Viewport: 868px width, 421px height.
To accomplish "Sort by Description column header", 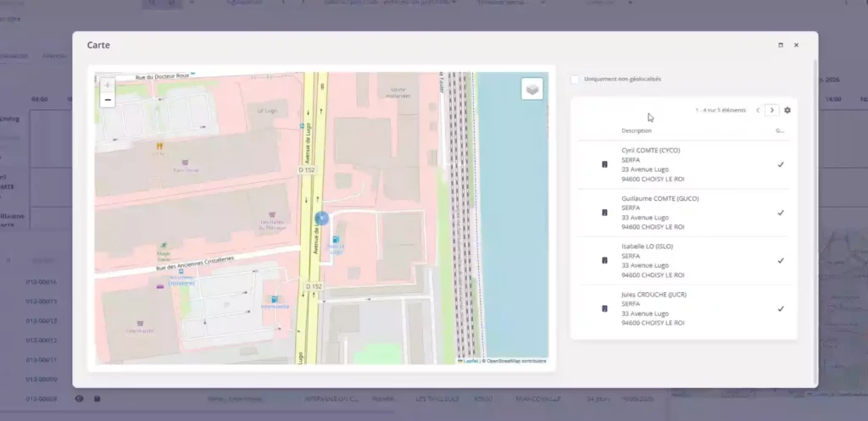I will (637, 131).
